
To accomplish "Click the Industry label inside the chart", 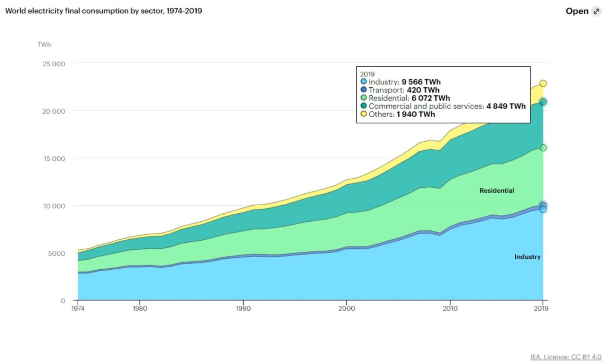I will (x=527, y=257).
